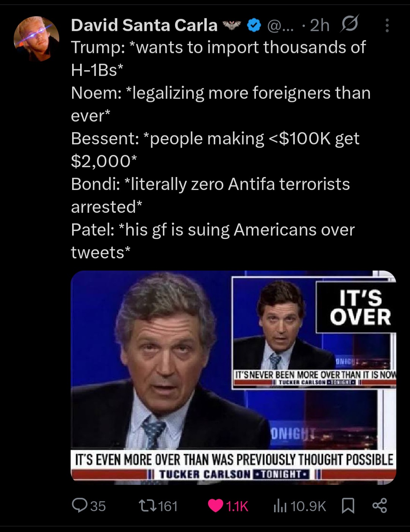Tap the retweet arrows icon
This screenshot has width=410, height=532.
pyautogui.click(x=147, y=506)
